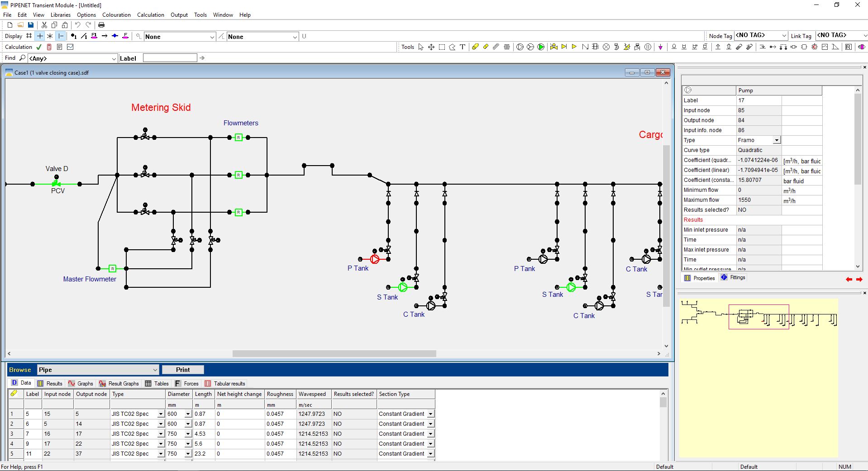This screenshot has height=471, width=868.
Task: Select the magenta down-arrow tool
Action: pos(661,47)
